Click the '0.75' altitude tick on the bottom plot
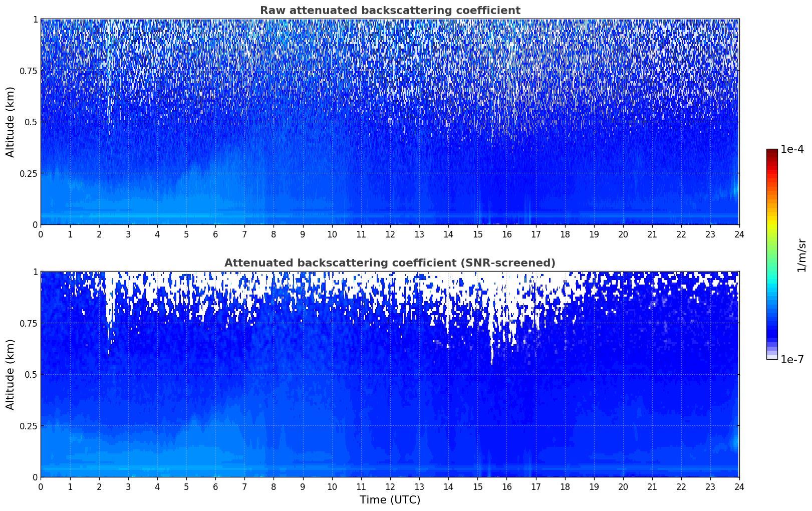The image size is (812, 511). (29, 323)
